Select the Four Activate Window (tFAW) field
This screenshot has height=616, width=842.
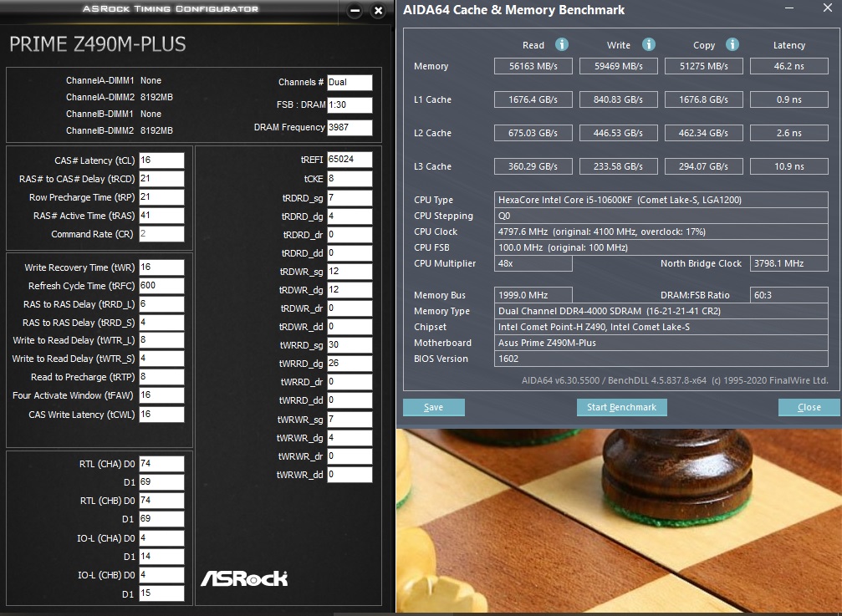(161, 395)
